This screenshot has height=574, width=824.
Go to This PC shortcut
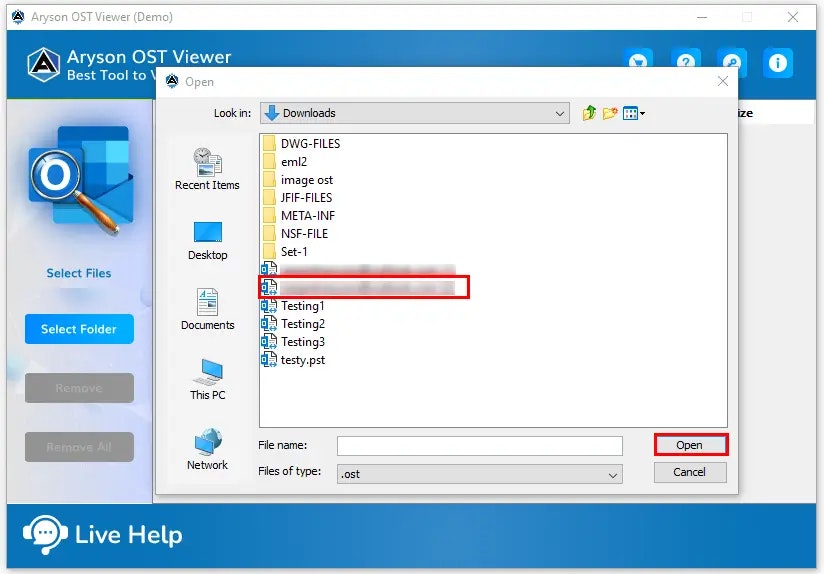coord(208,380)
